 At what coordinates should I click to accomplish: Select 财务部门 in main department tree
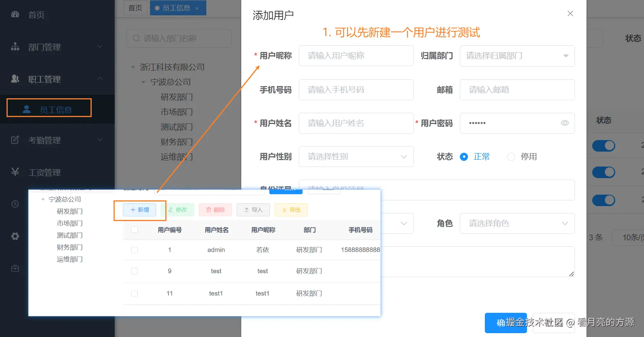click(x=176, y=142)
